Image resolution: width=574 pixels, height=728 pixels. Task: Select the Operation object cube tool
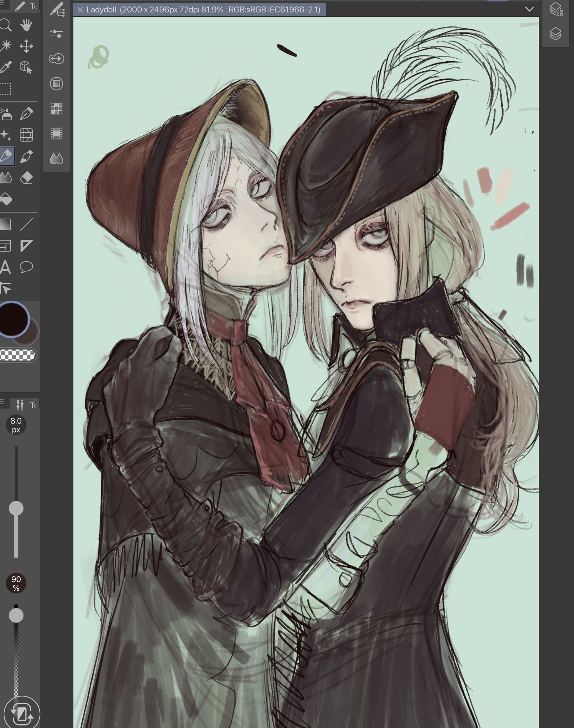26,67
